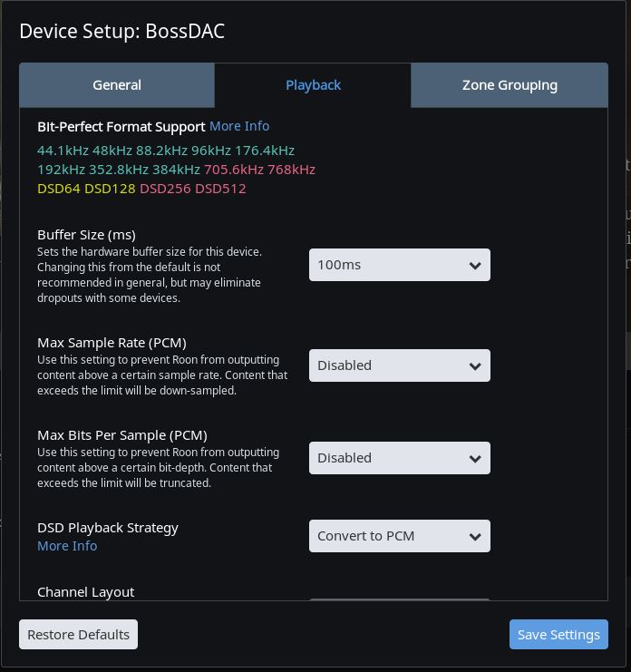This screenshot has width=631, height=672.
Task: Select the Playback tab
Action: (313, 85)
